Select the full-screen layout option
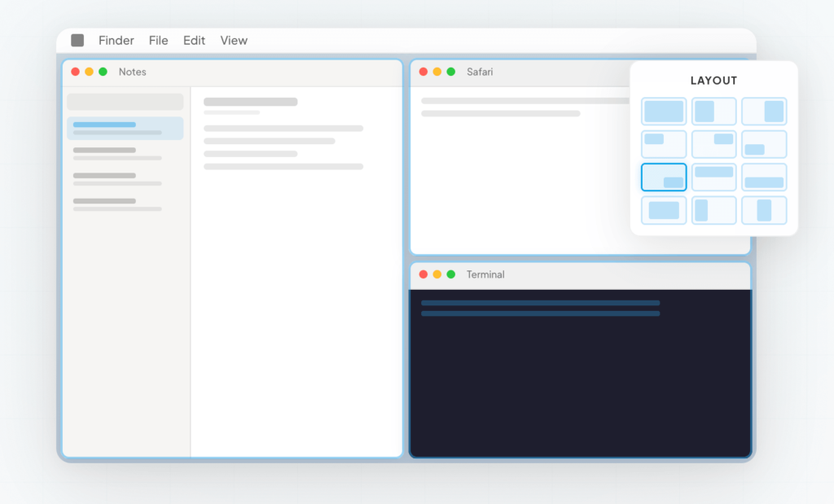 pos(664,112)
